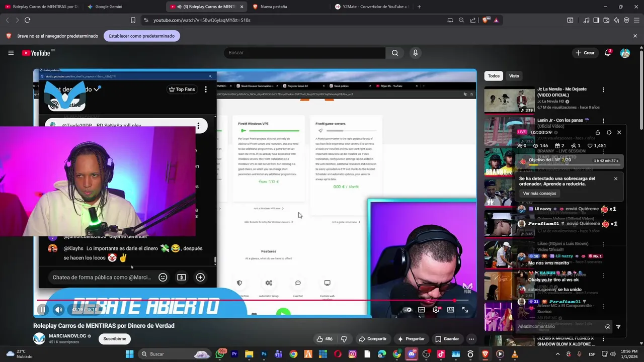This screenshot has height=362, width=644.
Task: Start voice search with microphone
Action: click(415, 53)
